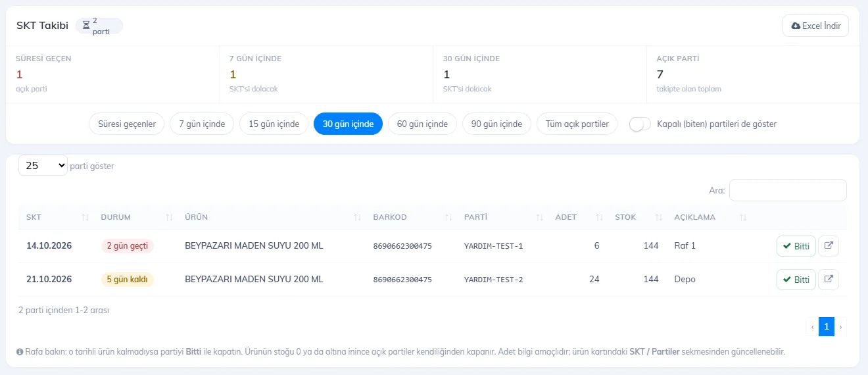Focus the Ara search field

[x=788, y=190]
